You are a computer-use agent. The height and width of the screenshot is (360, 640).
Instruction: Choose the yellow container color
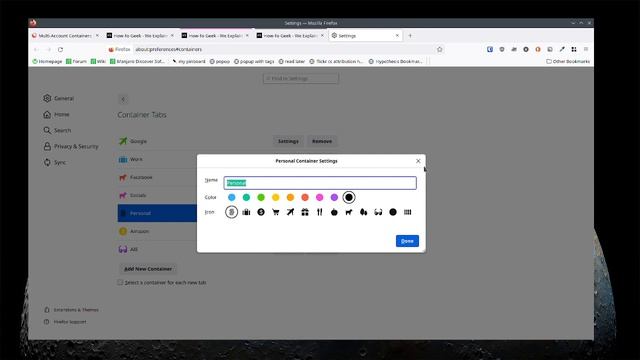pyautogui.click(x=276, y=198)
